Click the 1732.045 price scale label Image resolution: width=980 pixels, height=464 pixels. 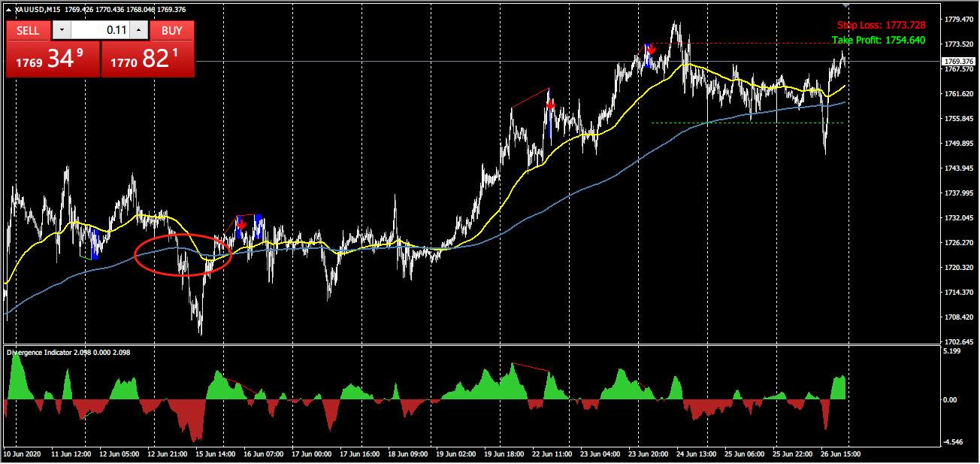(x=959, y=218)
